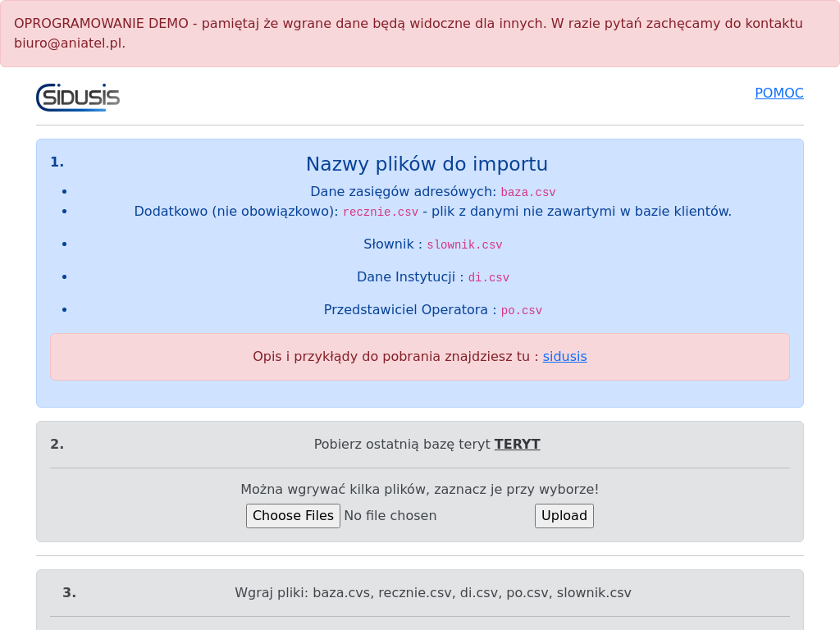
Task: Click the Upload button
Action: (x=564, y=516)
